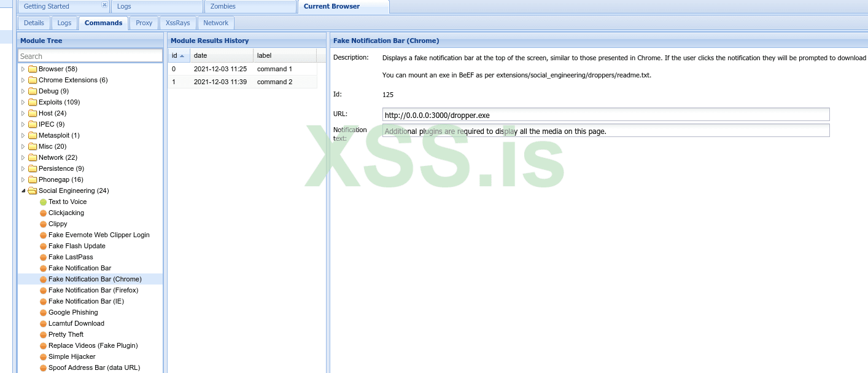Open the top-level Logs tab next to Getting Started
This screenshot has width=868, height=373.
click(x=157, y=7)
